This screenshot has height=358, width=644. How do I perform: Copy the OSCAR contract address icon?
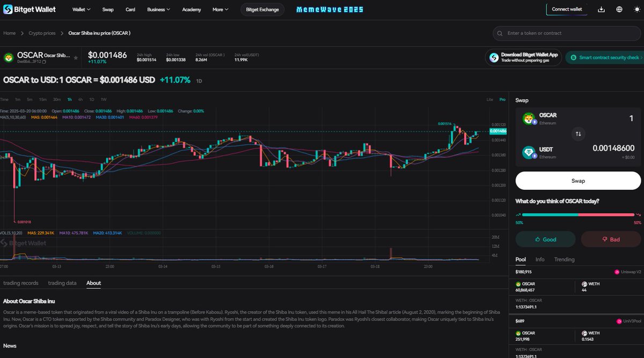(x=44, y=62)
